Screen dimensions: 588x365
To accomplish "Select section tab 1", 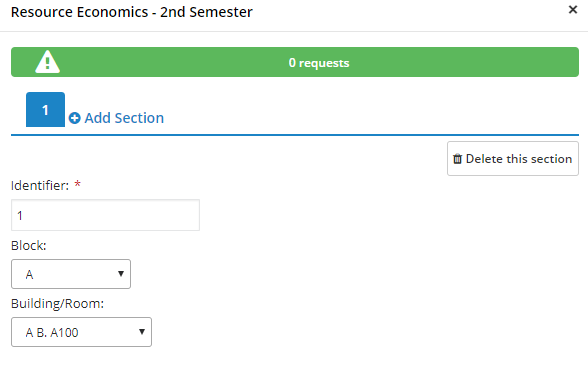I will [45, 110].
